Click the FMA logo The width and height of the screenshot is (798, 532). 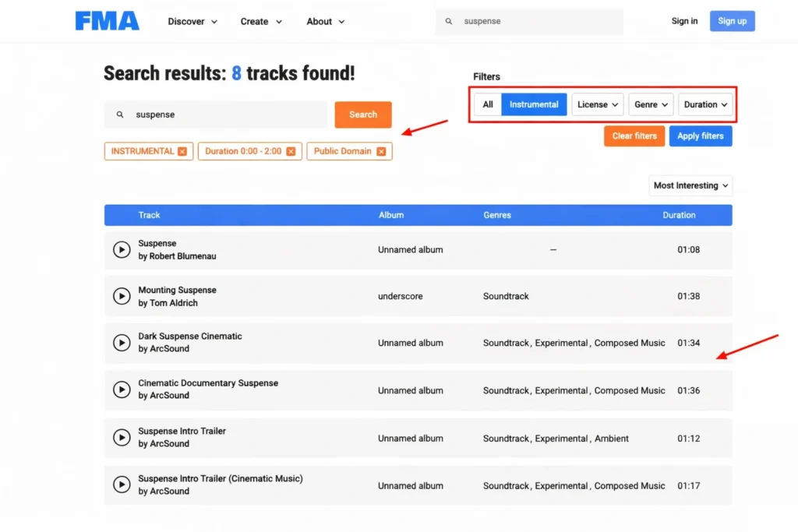point(108,21)
